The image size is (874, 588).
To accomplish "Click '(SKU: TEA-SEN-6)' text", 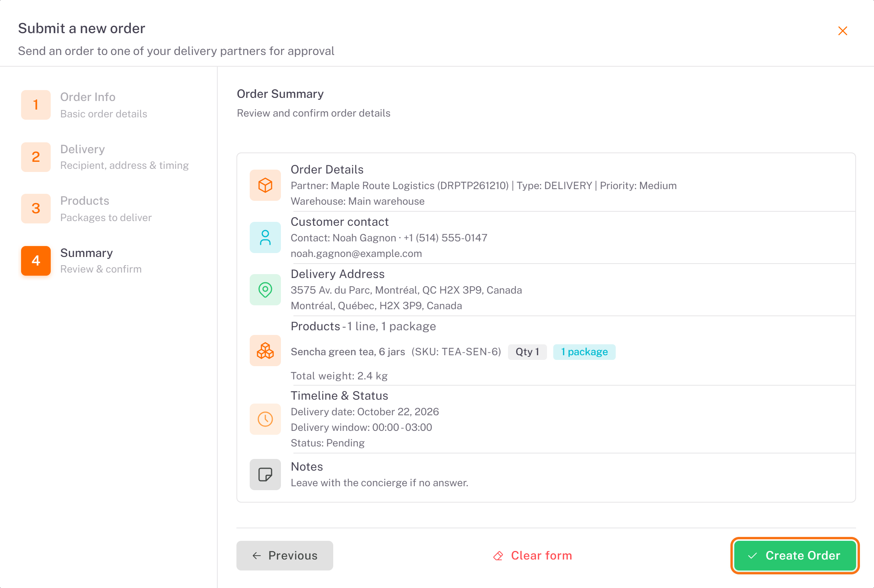I will pyautogui.click(x=456, y=352).
